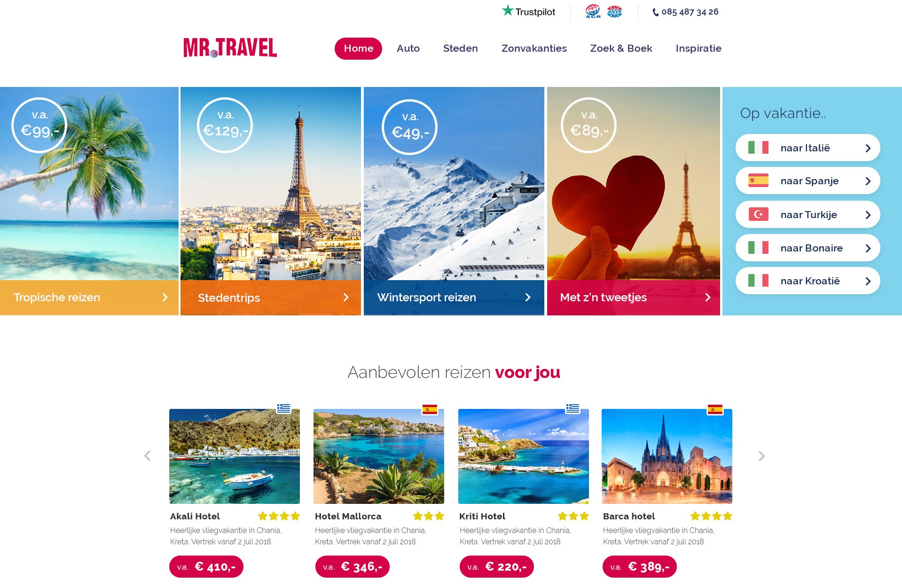Click the phone icon beside 085 487 34 26
Image resolution: width=902 pixels, height=588 pixels.
(655, 12)
